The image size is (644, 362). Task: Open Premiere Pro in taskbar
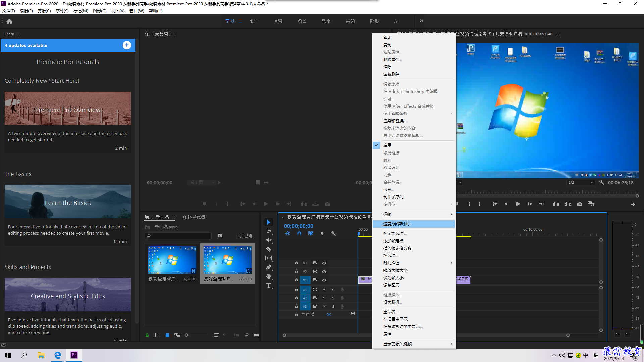(74, 355)
